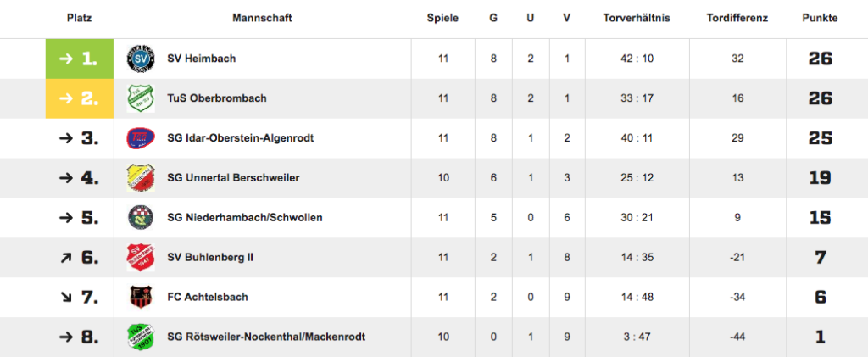Click the SV Buhlenberg II red crest

141,258
